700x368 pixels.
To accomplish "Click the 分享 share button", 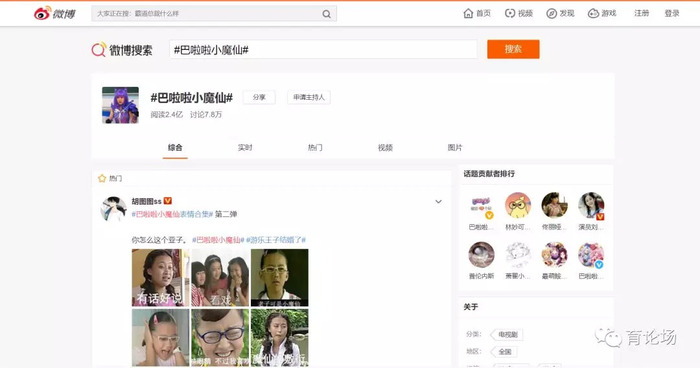I will click(259, 97).
